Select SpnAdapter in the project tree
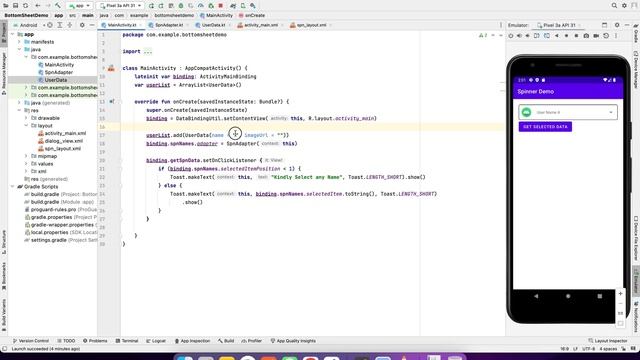The height and width of the screenshot is (360, 640). tap(55, 72)
